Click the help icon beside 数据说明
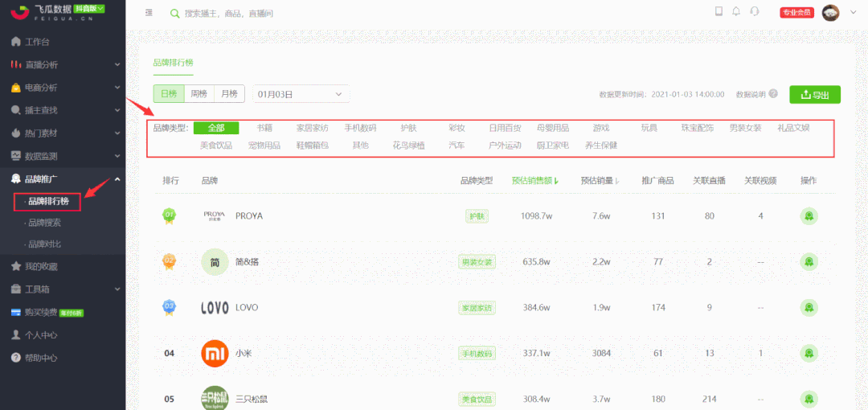The image size is (868, 410). (x=773, y=94)
